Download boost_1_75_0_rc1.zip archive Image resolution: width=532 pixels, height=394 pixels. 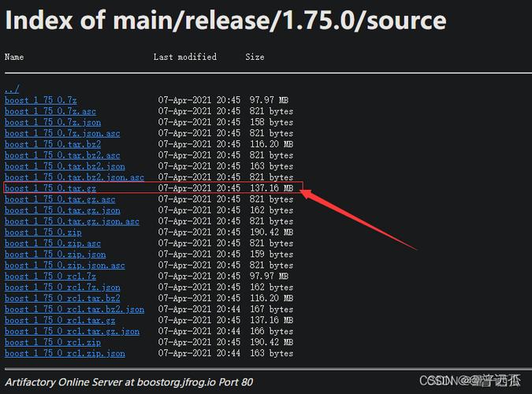point(53,342)
